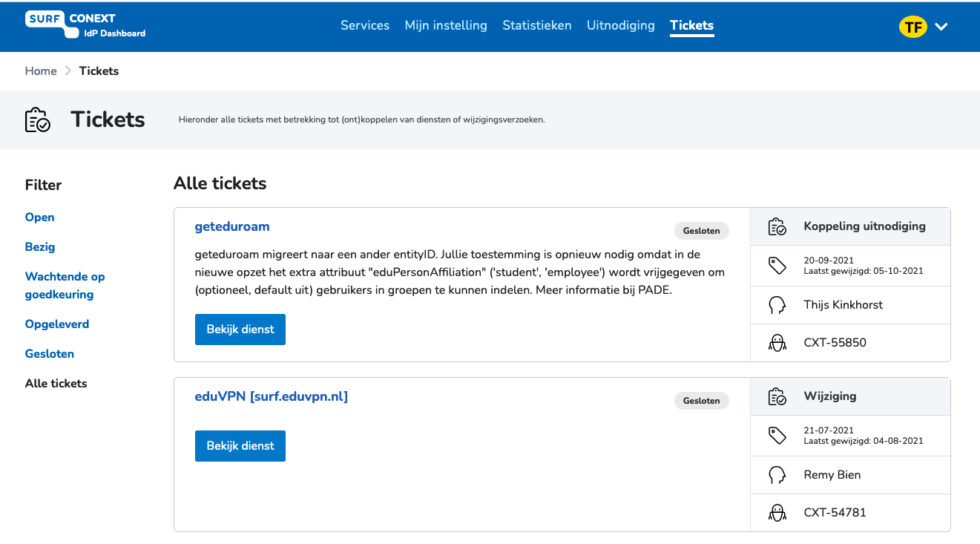Click the Alle tickets heading
This screenshot has height=544, width=980.
coord(220,183)
